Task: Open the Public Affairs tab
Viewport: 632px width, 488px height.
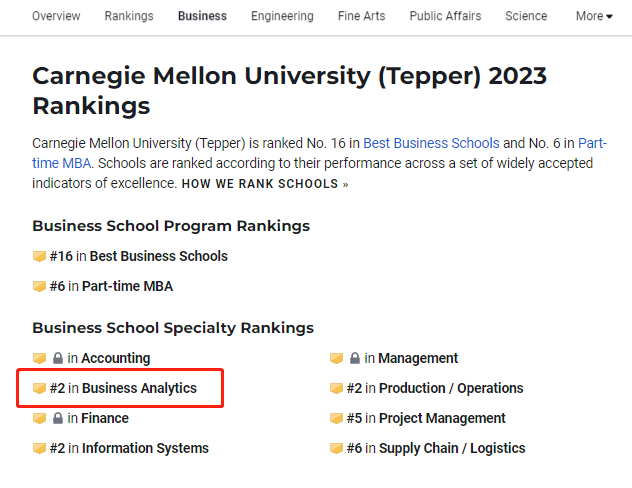Action: tap(445, 16)
